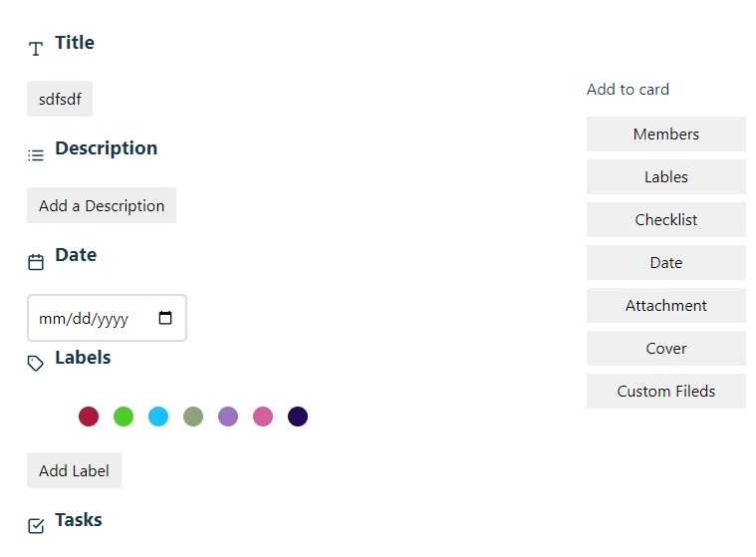The height and width of the screenshot is (557, 756).
Task: Click the mm/dd/yyyy date input field
Action: 90,319
